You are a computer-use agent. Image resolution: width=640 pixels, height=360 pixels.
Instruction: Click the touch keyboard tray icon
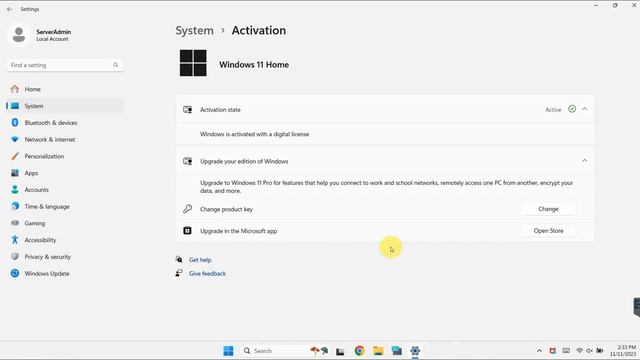click(566, 351)
